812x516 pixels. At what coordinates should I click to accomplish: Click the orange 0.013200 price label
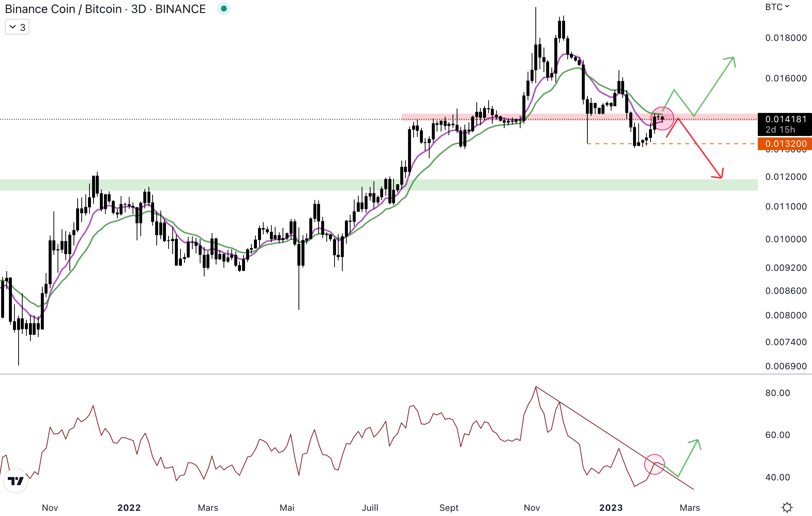[x=785, y=143]
